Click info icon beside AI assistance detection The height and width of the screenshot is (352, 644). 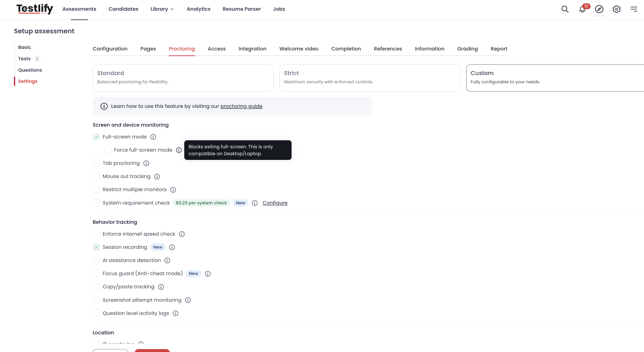pos(167,260)
